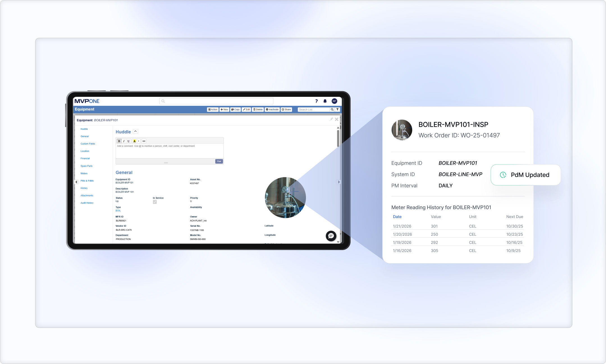
Task: Open the chat bubble widget
Action: [x=331, y=236]
